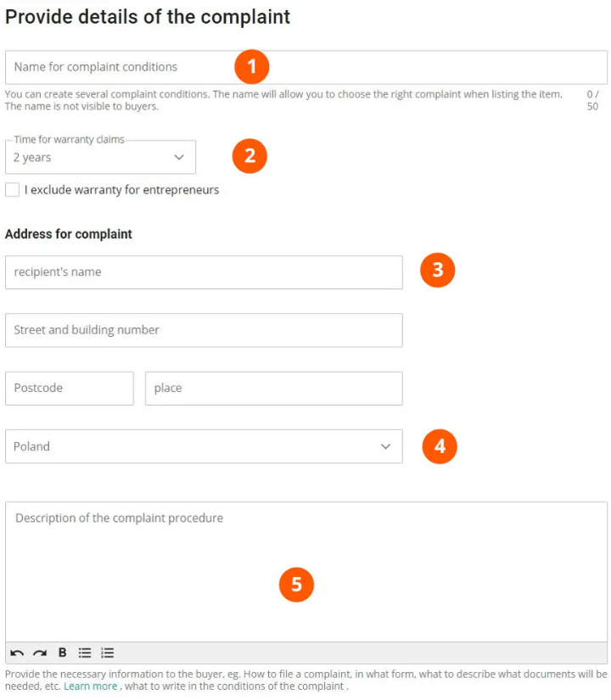The width and height of the screenshot is (611, 700).
Task: Click the orange number 1 marker
Action: 251,66
